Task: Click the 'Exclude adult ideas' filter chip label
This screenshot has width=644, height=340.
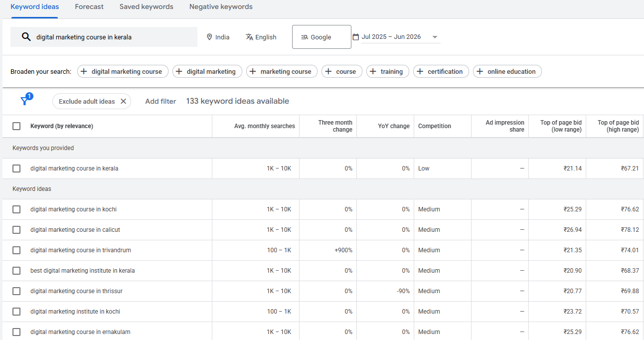Action: 87,101
